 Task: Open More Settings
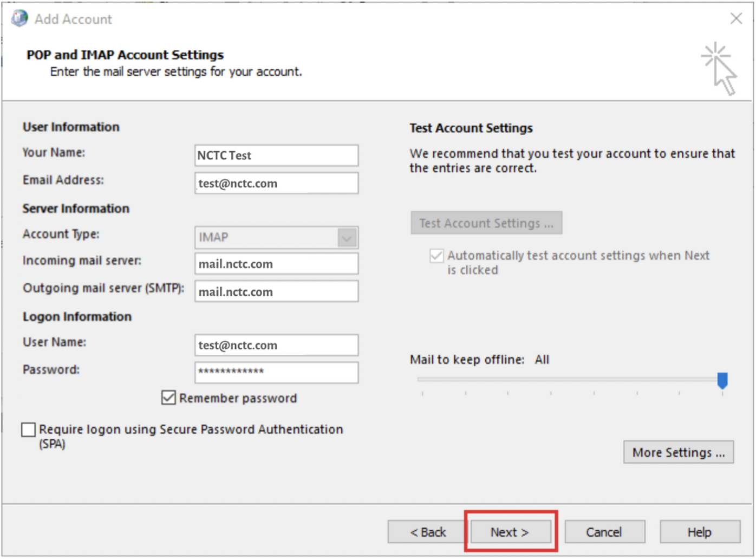pyautogui.click(x=678, y=452)
